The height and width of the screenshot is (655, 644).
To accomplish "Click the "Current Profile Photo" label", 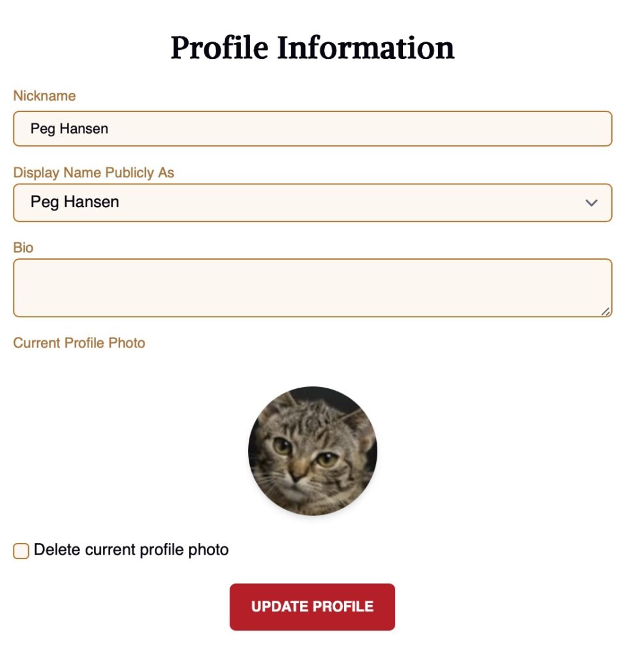I will coord(79,343).
